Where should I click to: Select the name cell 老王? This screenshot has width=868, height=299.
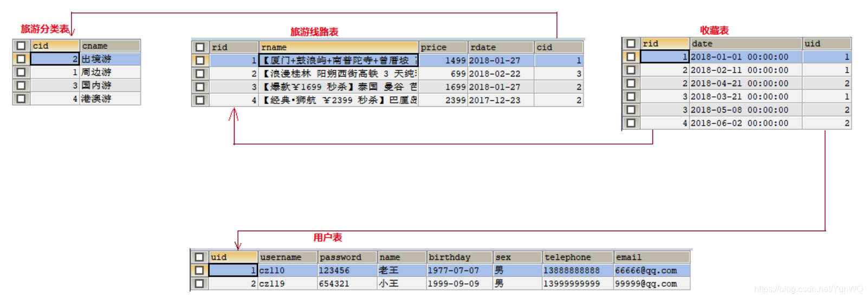tap(401, 270)
